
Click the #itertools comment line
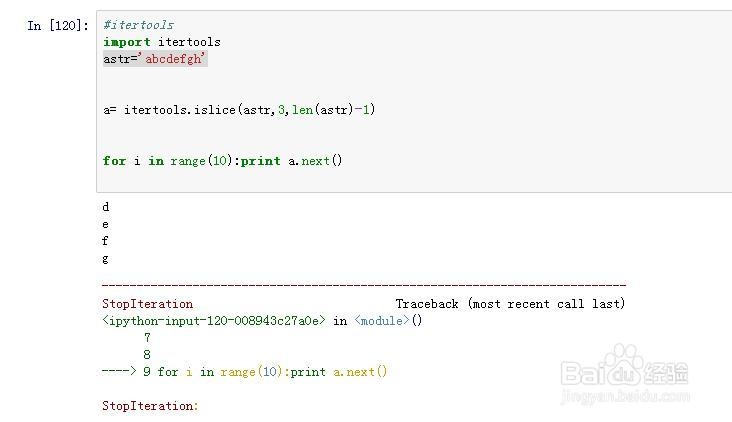(x=139, y=25)
